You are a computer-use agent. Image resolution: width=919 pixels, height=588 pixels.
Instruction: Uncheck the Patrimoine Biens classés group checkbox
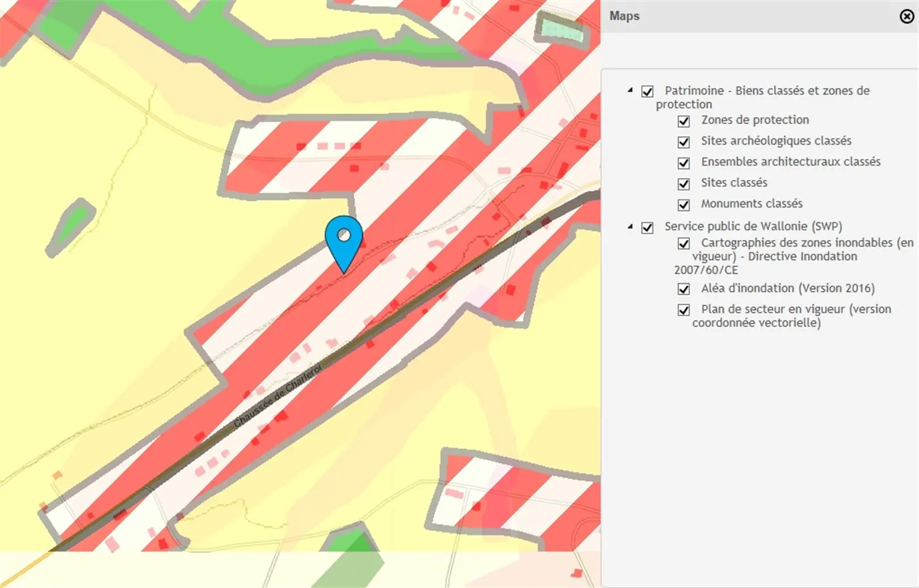click(x=647, y=91)
